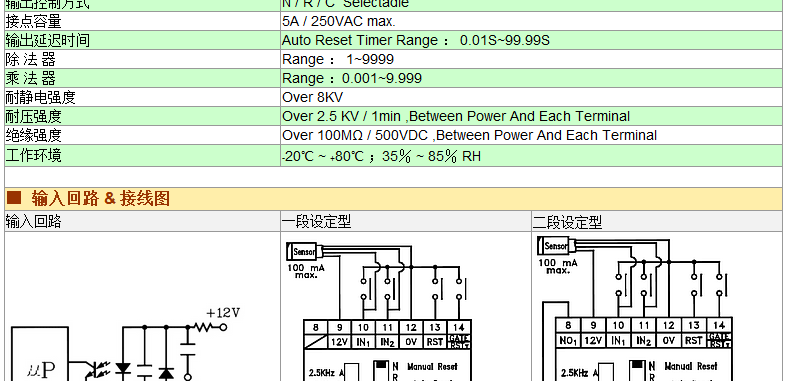Click the 耐静电强度 row label
Image resolution: width=787 pixels, height=381 pixels.
click(x=40, y=97)
